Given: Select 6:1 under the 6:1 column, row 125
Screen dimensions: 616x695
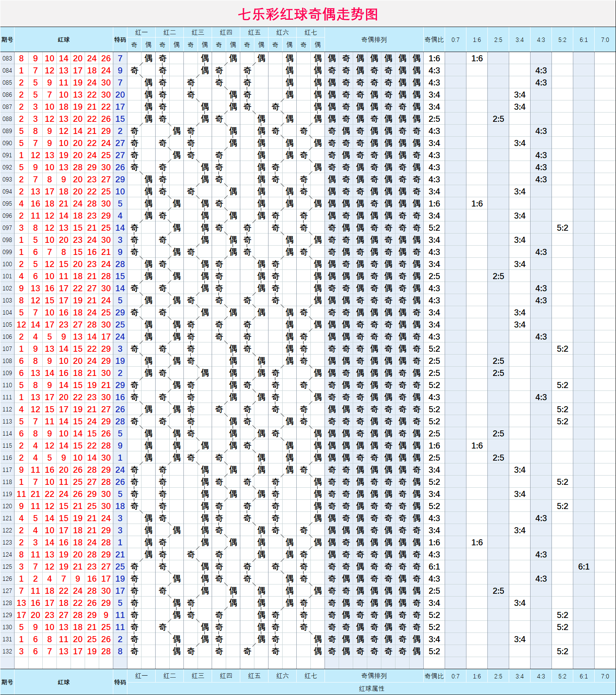Looking at the screenshot, I should (x=584, y=567).
